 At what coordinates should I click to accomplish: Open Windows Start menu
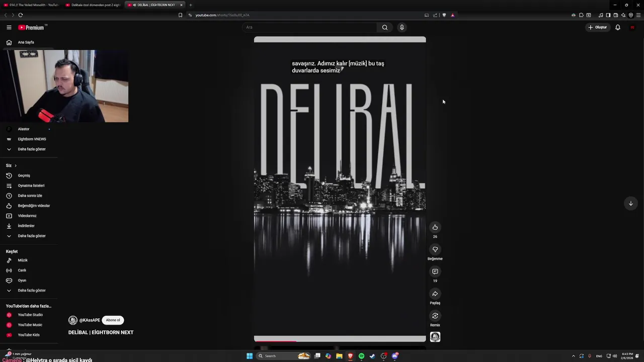250,356
